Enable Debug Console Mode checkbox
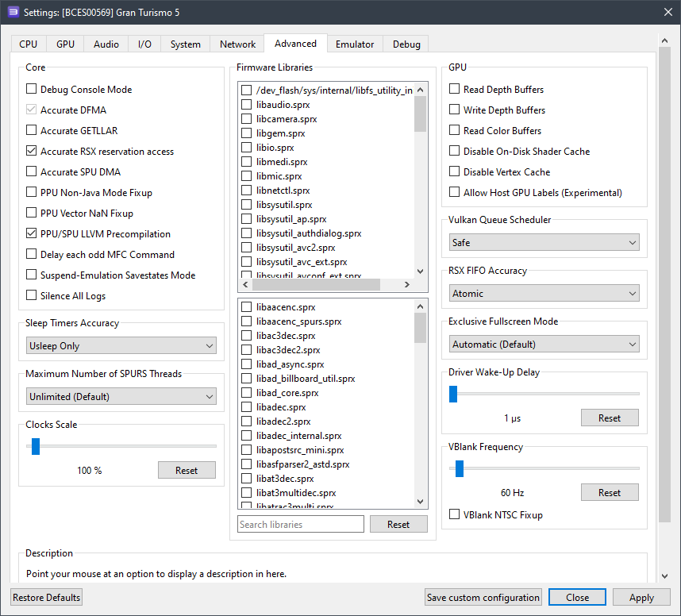The image size is (681, 616). [32, 90]
